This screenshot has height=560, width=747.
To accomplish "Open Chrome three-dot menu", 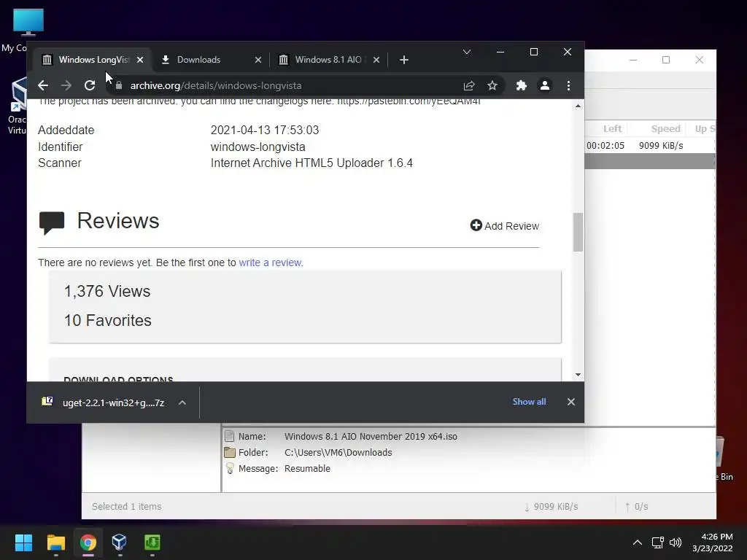I will coord(568,86).
